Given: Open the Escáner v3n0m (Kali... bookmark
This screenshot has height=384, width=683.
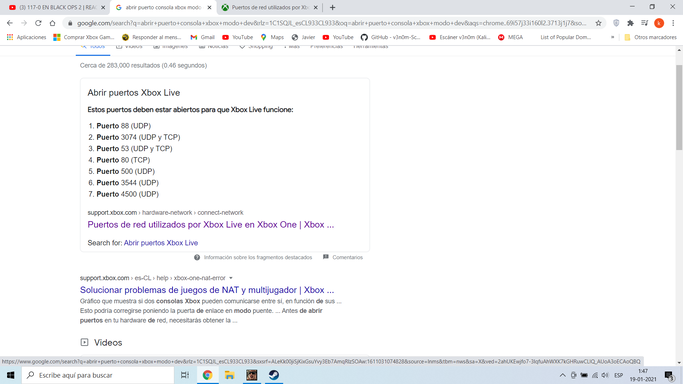Looking at the screenshot, I should [460, 37].
